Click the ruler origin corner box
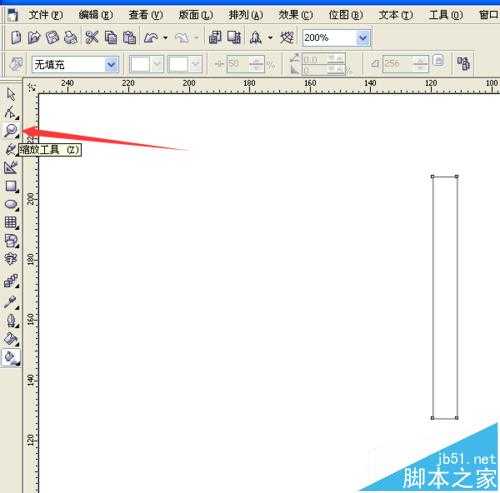The height and width of the screenshot is (493, 500). pyautogui.click(x=32, y=87)
